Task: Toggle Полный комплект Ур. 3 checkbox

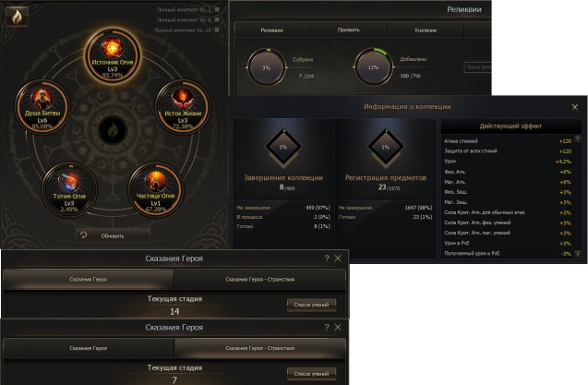Action: click(217, 10)
